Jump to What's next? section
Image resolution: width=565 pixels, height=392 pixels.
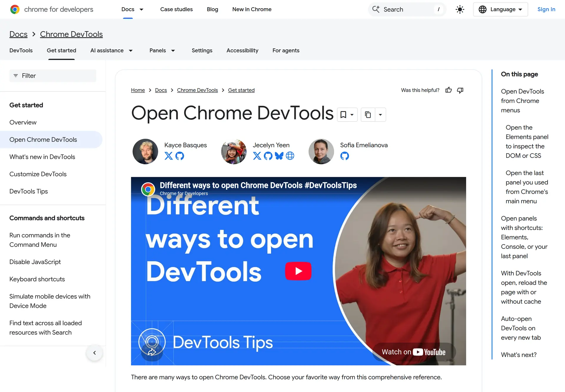tap(519, 355)
